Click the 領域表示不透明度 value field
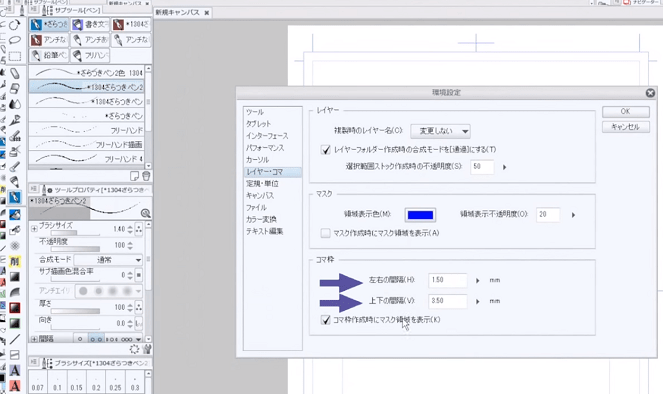This screenshot has height=394, width=663. click(x=548, y=215)
